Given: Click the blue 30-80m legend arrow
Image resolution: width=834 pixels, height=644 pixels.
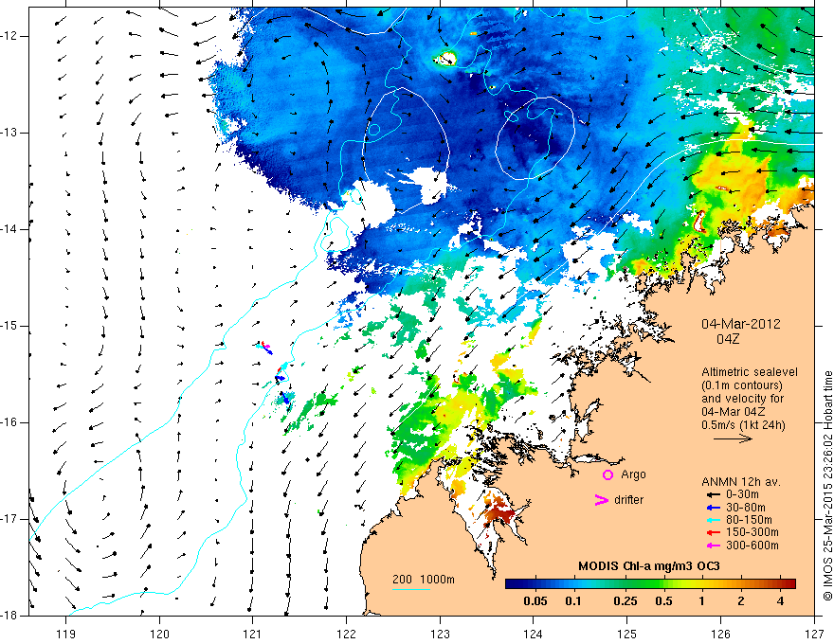Looking at the screenshot, I should (713, 508).
